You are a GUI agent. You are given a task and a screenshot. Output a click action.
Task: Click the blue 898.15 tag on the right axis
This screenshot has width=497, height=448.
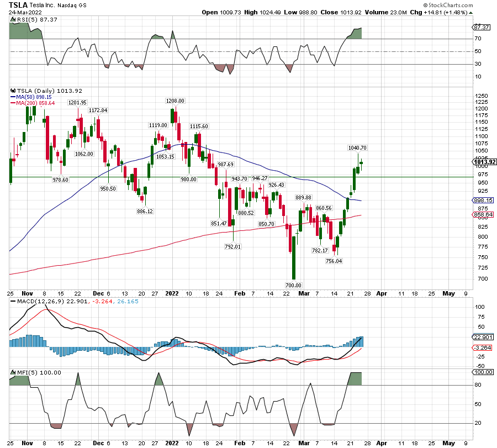coord(483,201)
